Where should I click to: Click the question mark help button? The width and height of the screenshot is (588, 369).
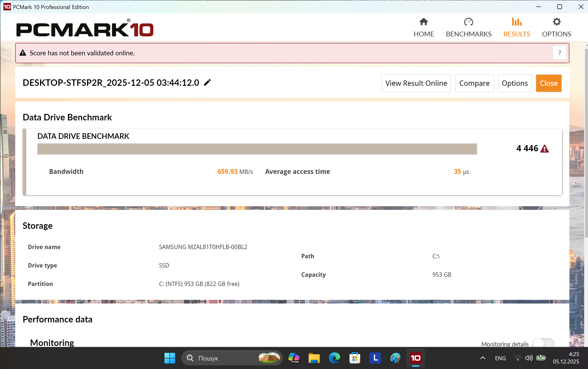[559, 53]
